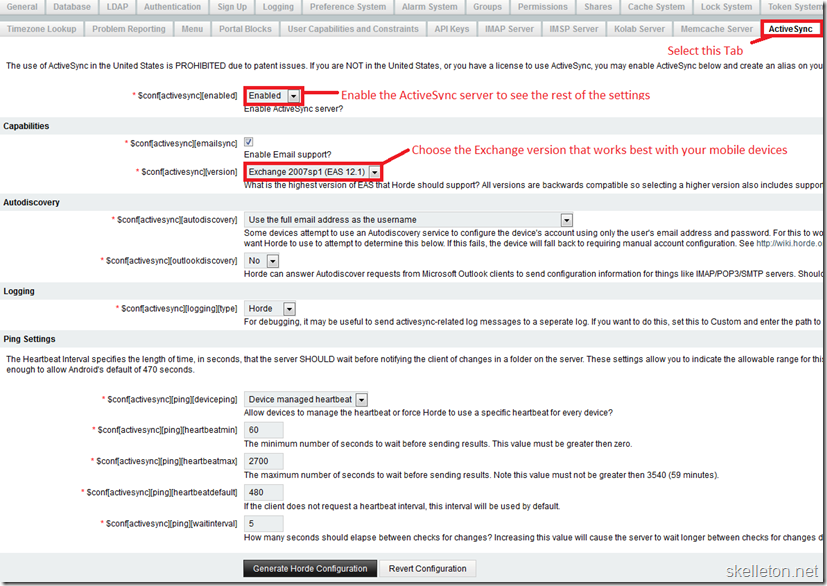This screenshot has width=827, height=586.
Task: Click the $conf[activesync][ping][heartbeatmax] label
Action: 167,461
